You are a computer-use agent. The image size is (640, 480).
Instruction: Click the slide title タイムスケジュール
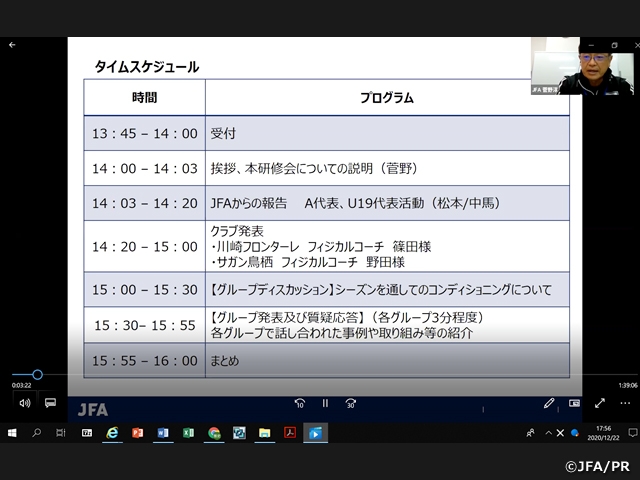pyautogui.click(x=147, y=67)
